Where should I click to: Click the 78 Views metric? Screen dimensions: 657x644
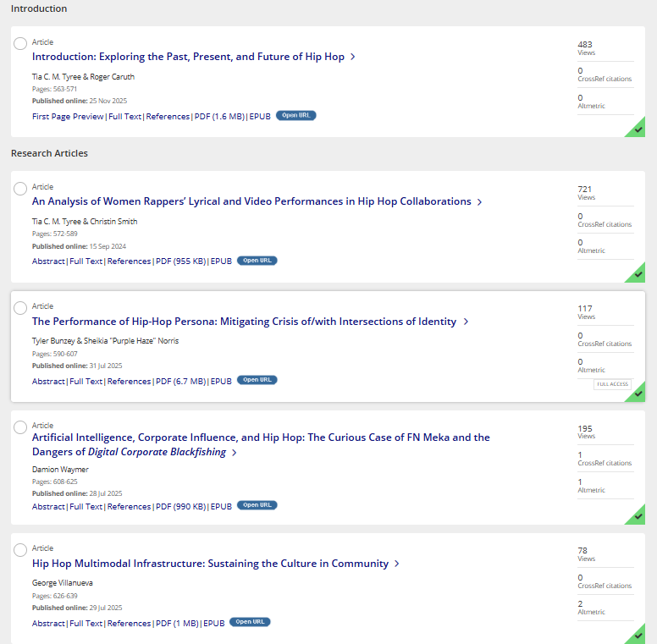coord(586,554)
